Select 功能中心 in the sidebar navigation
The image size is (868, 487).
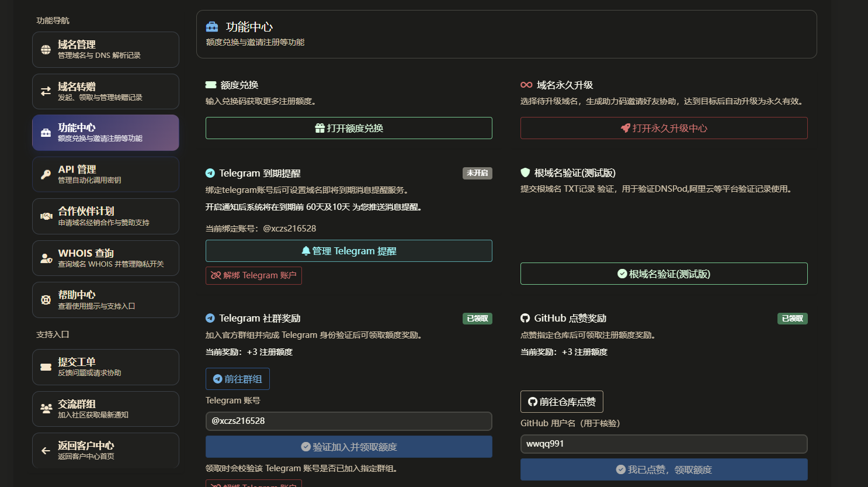106,133
